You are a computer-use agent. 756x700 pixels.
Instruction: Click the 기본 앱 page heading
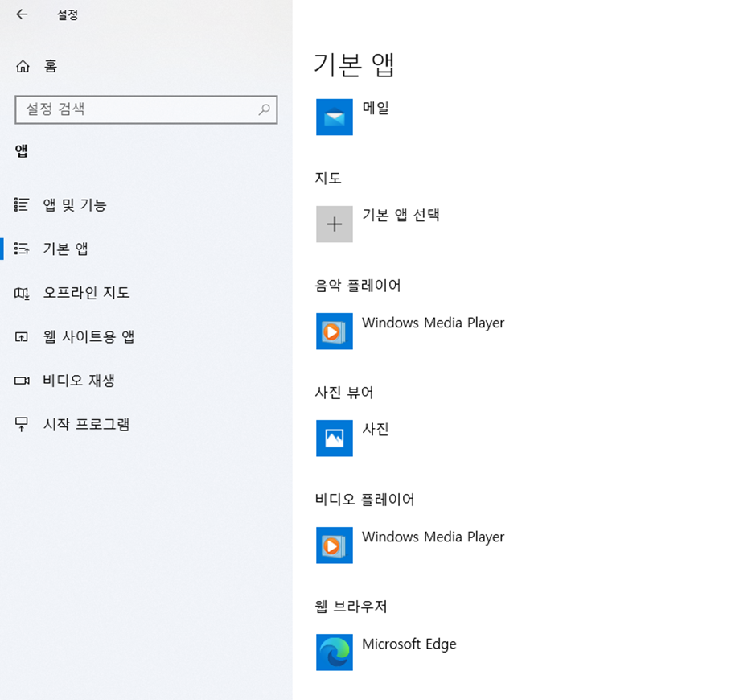point(354,64)
